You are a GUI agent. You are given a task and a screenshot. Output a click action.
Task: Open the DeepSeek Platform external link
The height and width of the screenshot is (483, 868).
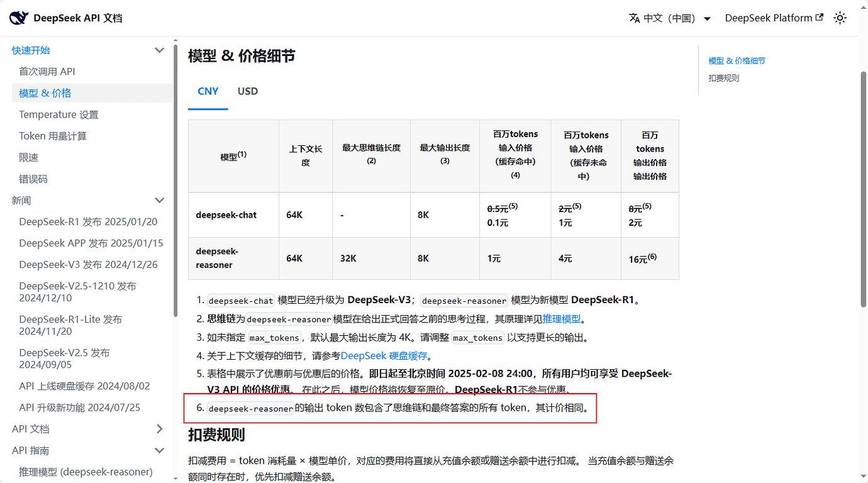(x=774, y=18)
